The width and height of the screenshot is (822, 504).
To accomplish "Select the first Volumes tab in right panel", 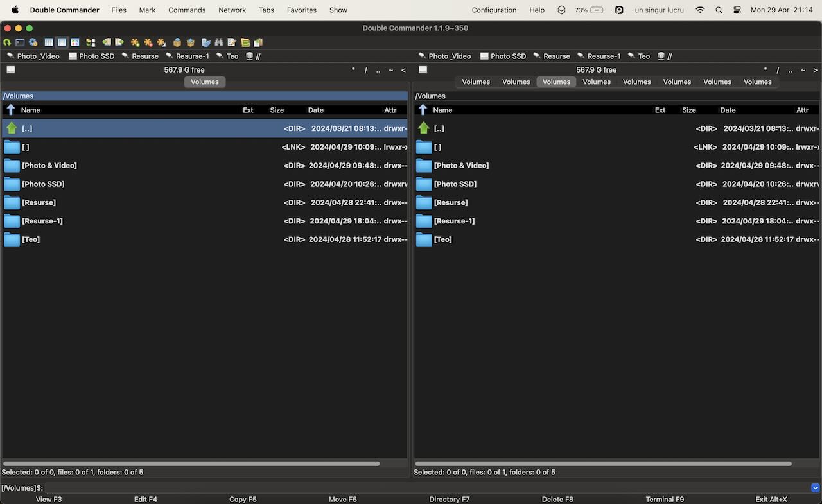I will pos(476,82).
